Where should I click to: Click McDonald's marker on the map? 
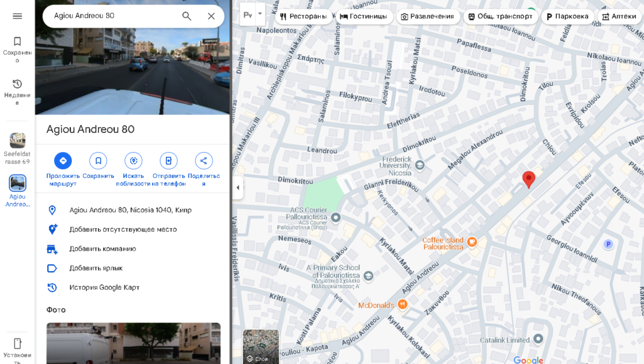(403, 304)
